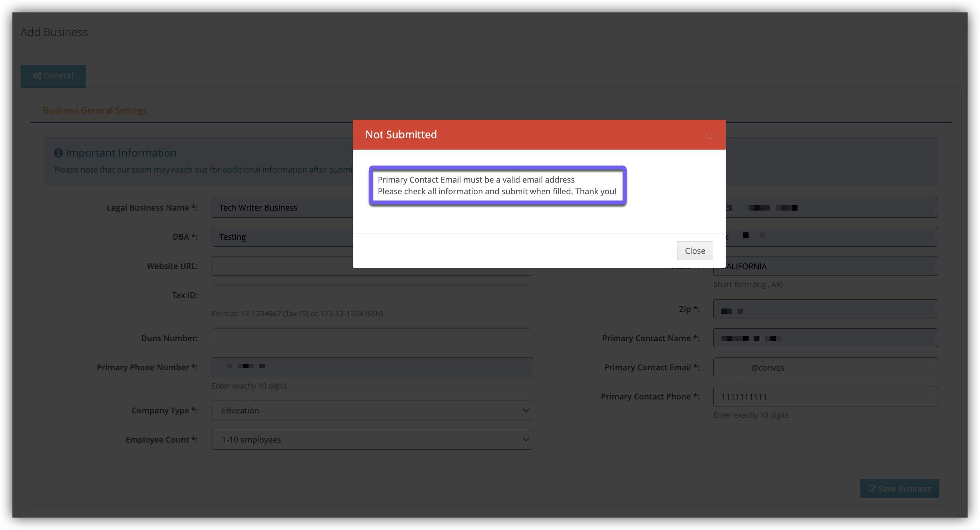Screen dimensions: 980x530
Task: Focus the Legal Business Name field
Action: [282, 207]
